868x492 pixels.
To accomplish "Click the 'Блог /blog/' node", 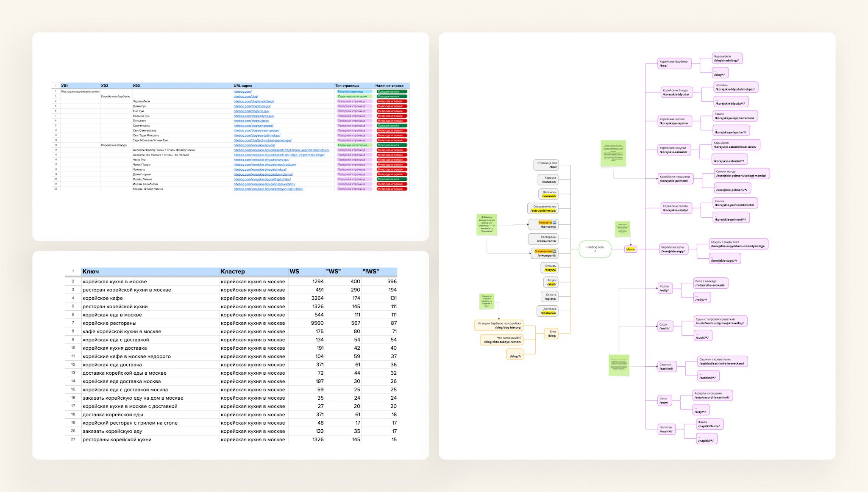I will [x=551, y=334].
